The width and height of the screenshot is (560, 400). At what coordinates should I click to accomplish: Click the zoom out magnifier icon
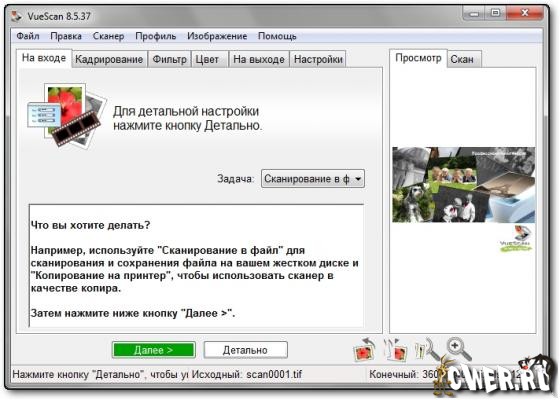[427, 349]
